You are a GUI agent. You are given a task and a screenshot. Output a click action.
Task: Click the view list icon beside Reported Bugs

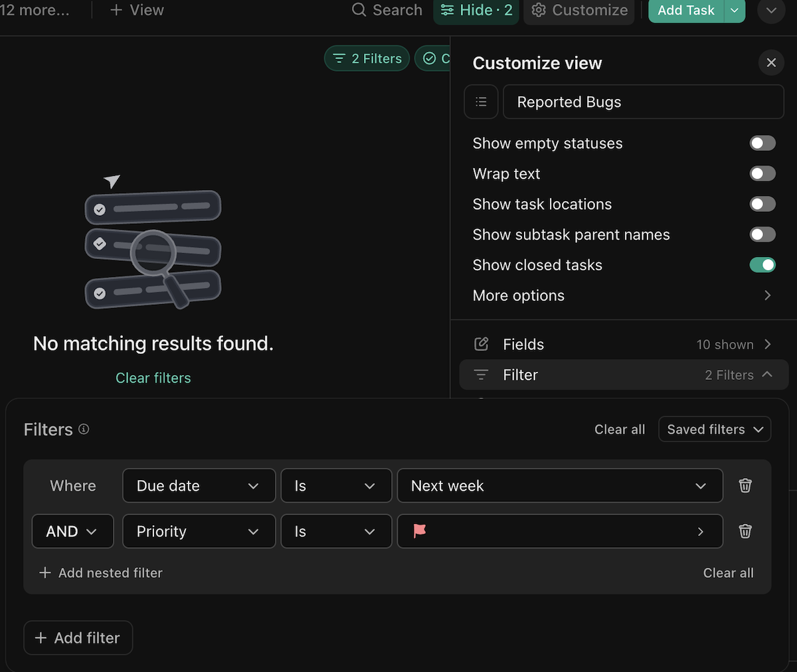[481, 101]
